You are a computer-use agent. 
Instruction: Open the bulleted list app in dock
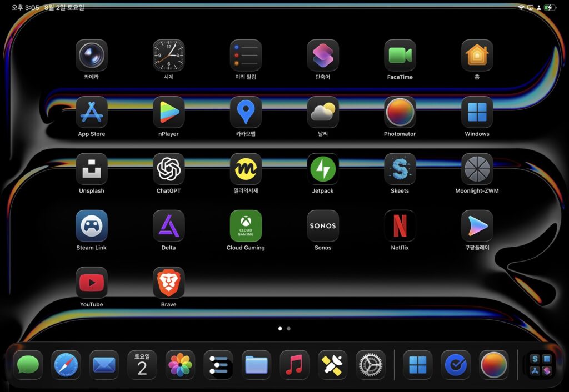pos(218,365)
